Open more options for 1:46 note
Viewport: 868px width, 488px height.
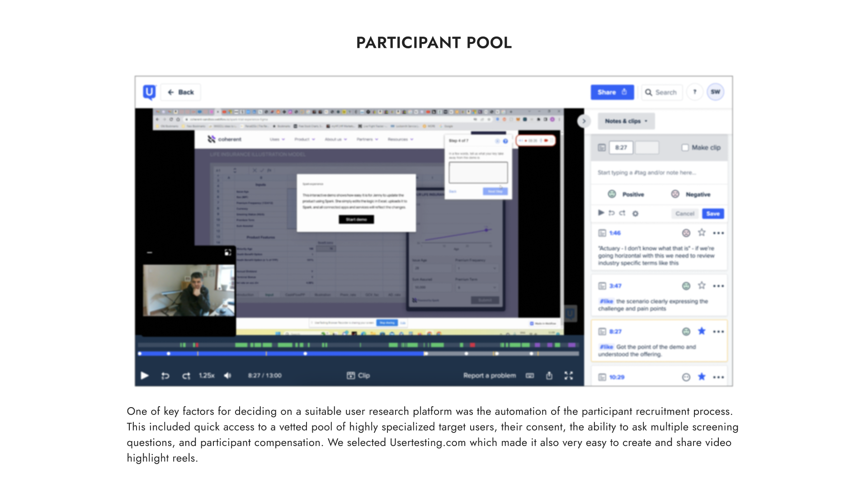pos(718,233)
